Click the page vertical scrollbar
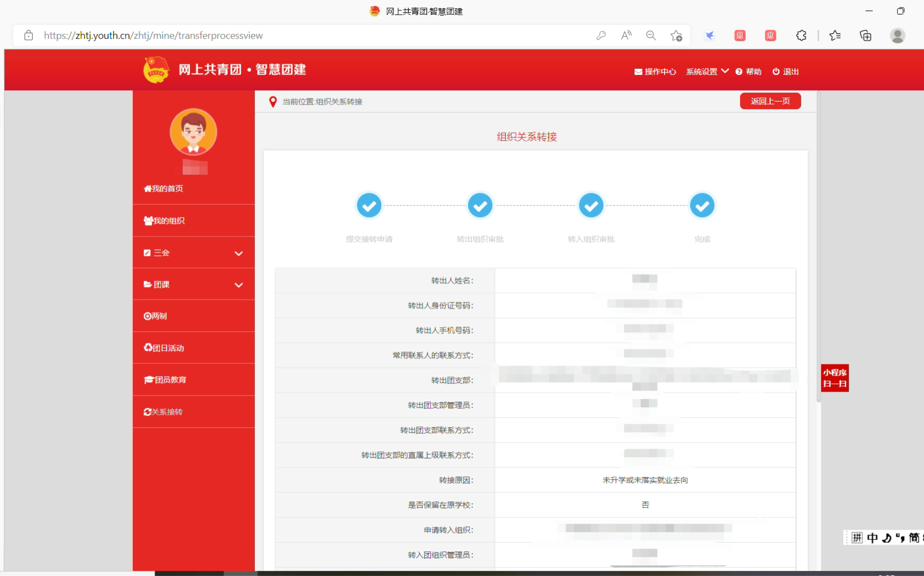The width and height of the screenshot is (924, 576). 819,247
